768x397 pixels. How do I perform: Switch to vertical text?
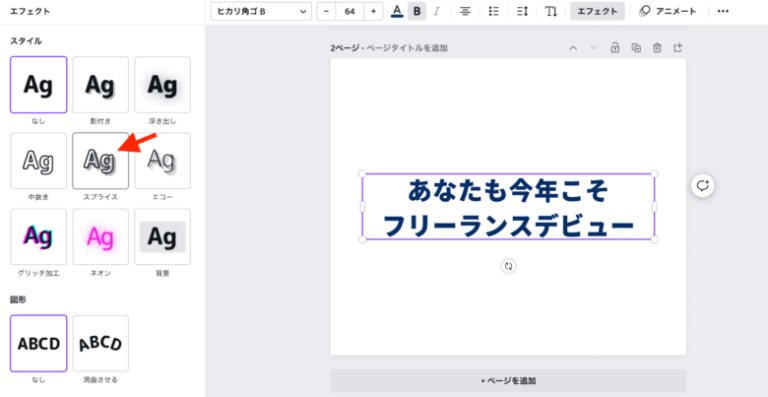pyautogui.click(x=552, y=11)
